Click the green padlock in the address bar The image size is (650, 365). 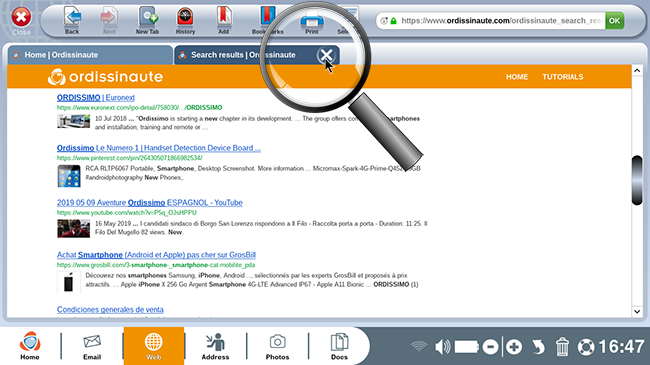393,20
